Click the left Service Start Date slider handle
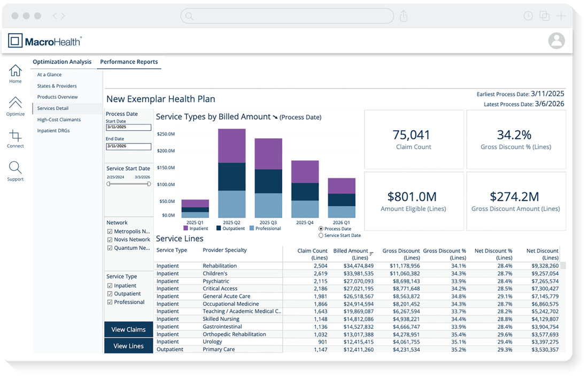The image size is (588, 378). tap(109, 184)
